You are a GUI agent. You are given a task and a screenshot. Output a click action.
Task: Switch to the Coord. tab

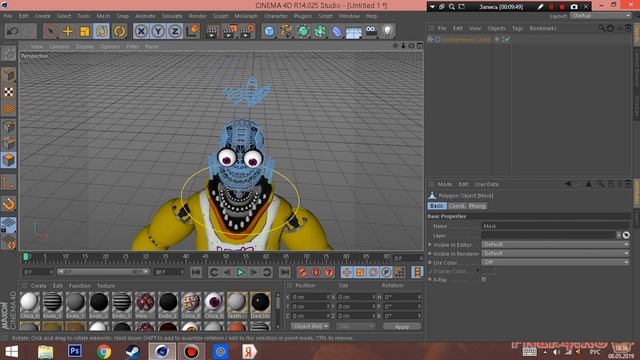click(x=457, y=206)
